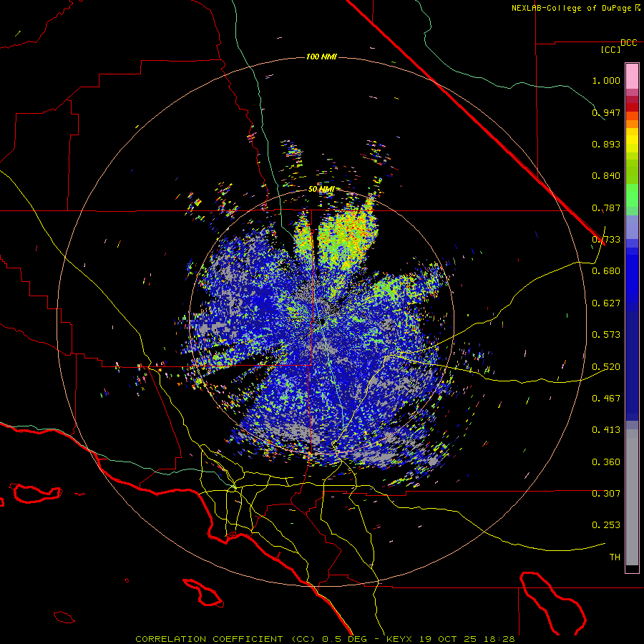The height and width of the screenshot is (644, 644).
Task: Pick the gray band on the color scale
Action: [x=632, y=497]
